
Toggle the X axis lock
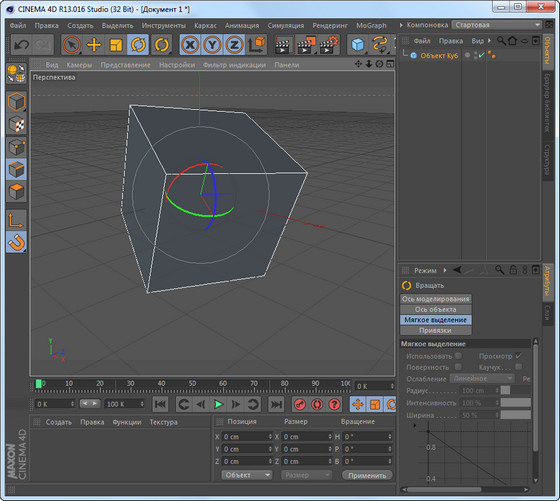point(190,45)
